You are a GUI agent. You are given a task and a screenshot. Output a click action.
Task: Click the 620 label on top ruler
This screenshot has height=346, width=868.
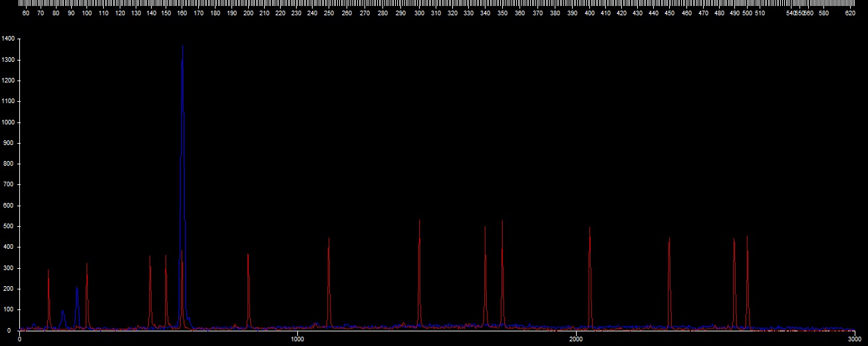coord(849,13)
